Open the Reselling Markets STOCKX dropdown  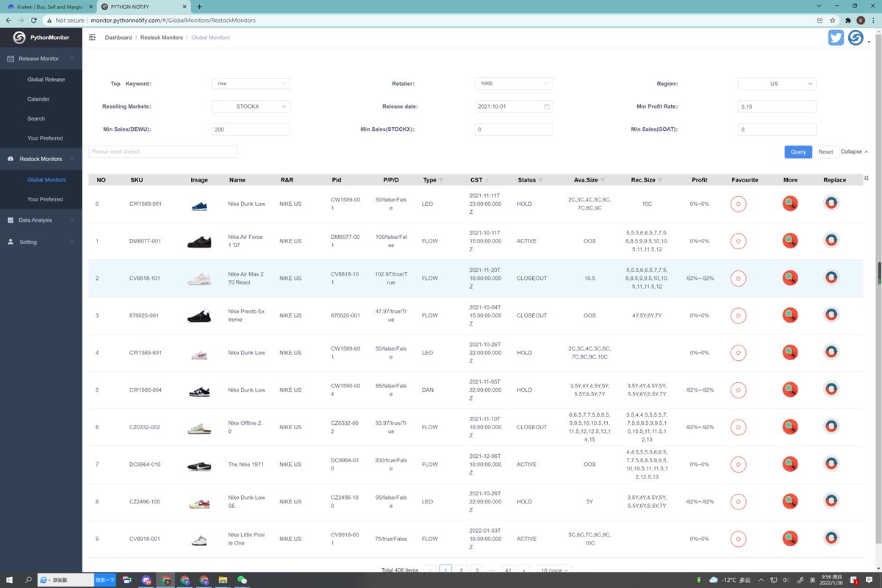[251, 107]
